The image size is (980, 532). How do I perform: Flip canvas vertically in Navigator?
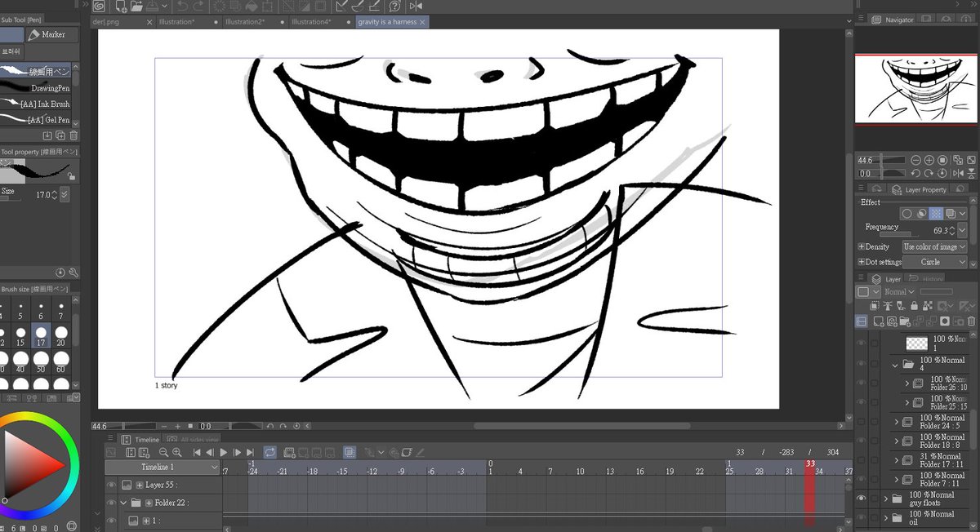(x=969, y=174)
